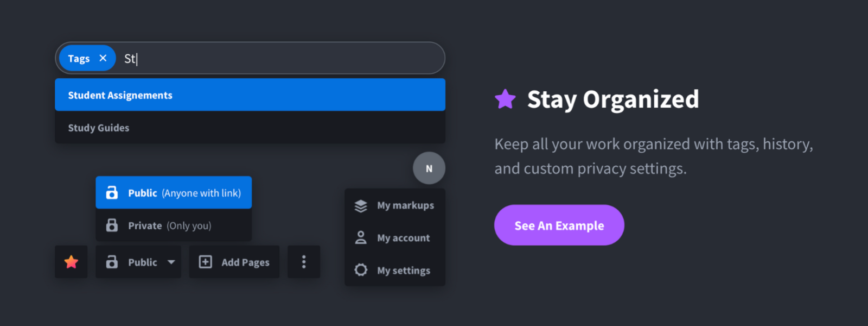This screenshot has width=868, height=326.
Task: Select Private (Only you) privacy option
Action: [x=174, y=225]
